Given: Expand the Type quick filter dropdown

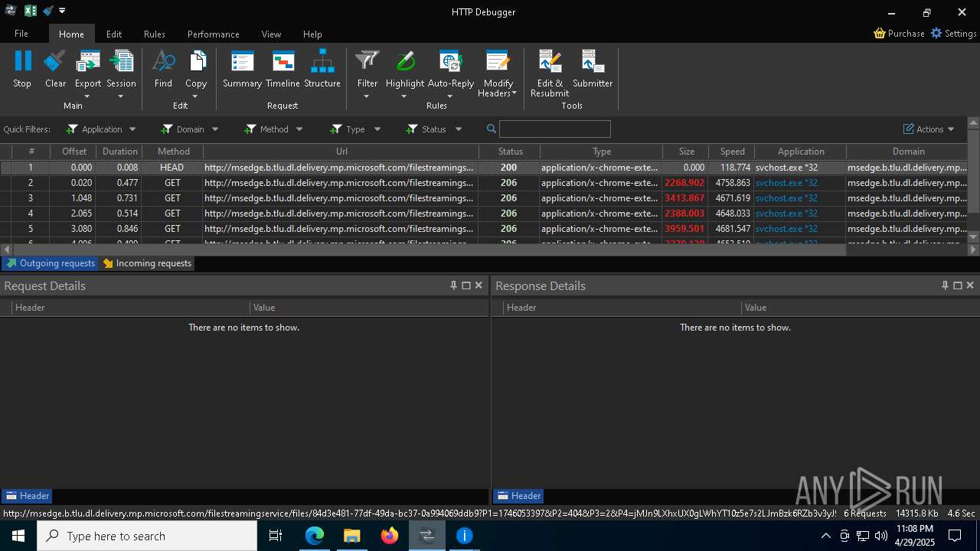Looking at the screenshot, I should (377, 129).
